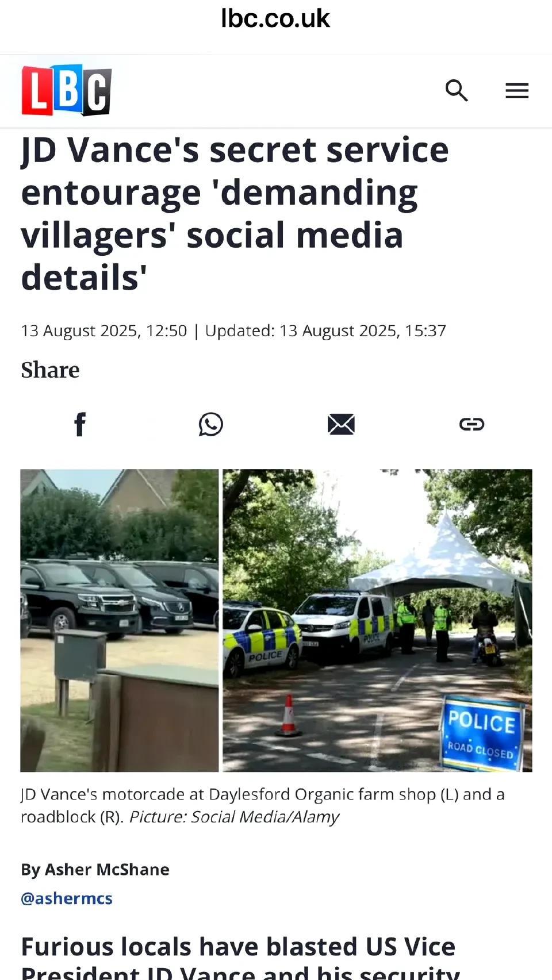This screenshot has width=552, height=980.
Task: Open the @ashermcs profile link
Action: click(67, 898)
